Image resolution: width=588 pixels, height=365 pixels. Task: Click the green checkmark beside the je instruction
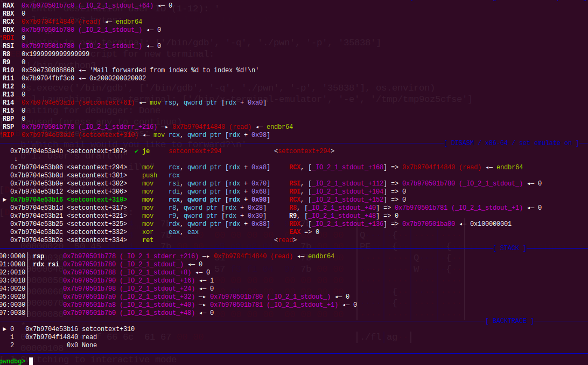click(x=136, y=151)
